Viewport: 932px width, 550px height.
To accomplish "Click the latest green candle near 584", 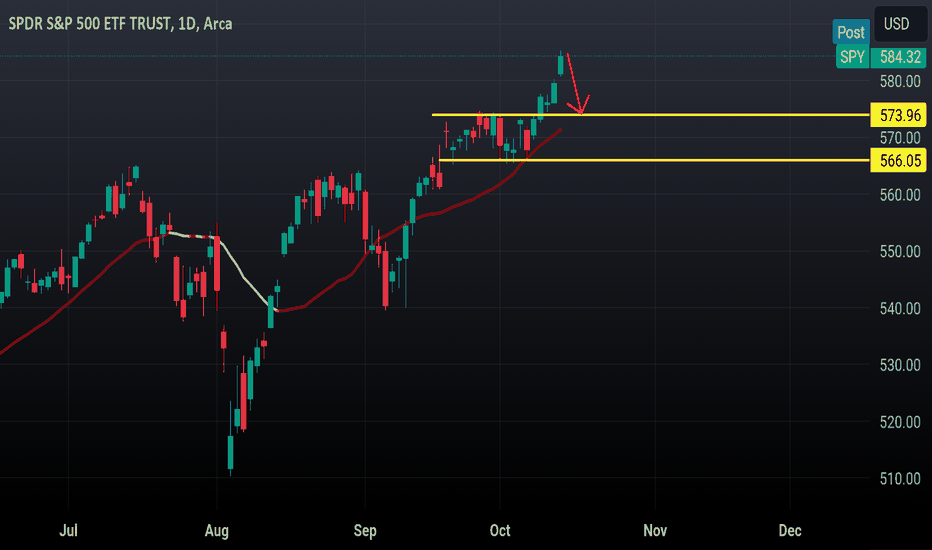I will [x=561, y=64].
